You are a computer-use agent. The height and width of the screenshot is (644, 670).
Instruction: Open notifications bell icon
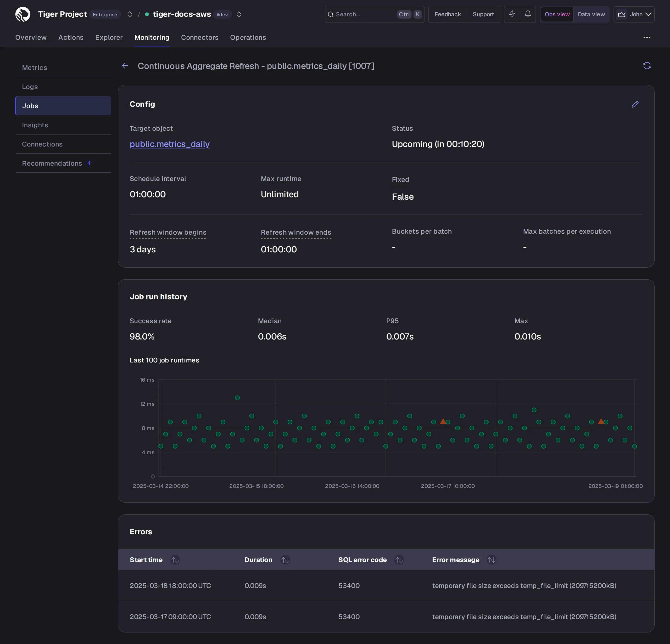point(528,14)
